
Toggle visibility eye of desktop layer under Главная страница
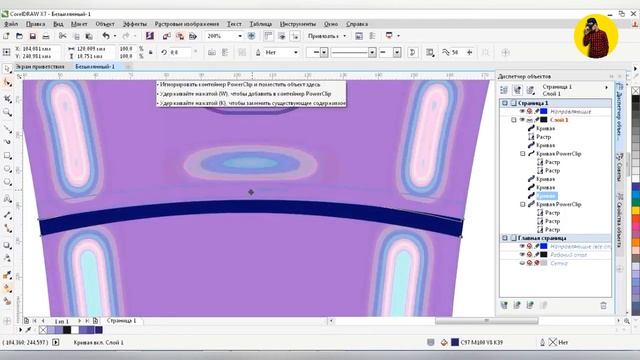[x=522, y=255]
